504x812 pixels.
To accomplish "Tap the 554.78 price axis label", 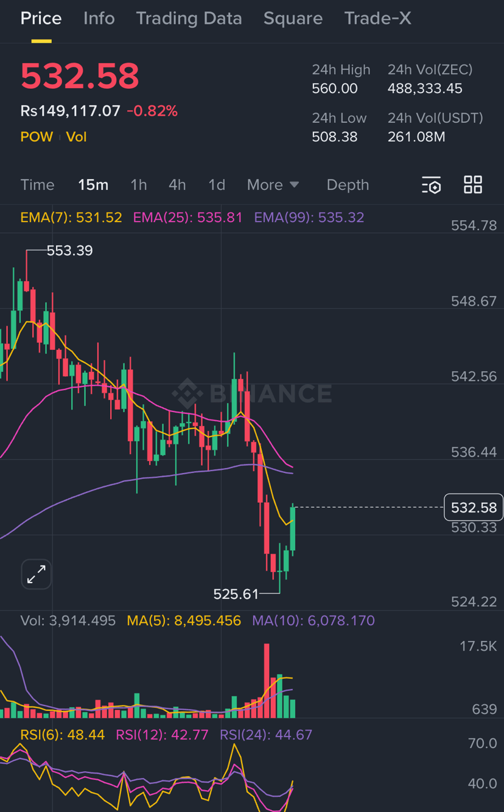I will tap(474, 225).
